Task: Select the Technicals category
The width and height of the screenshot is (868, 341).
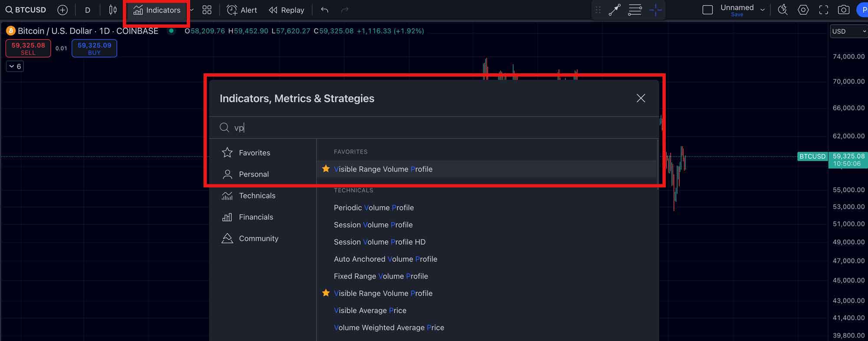Action: pyautogui.click(x=263, y=196)
